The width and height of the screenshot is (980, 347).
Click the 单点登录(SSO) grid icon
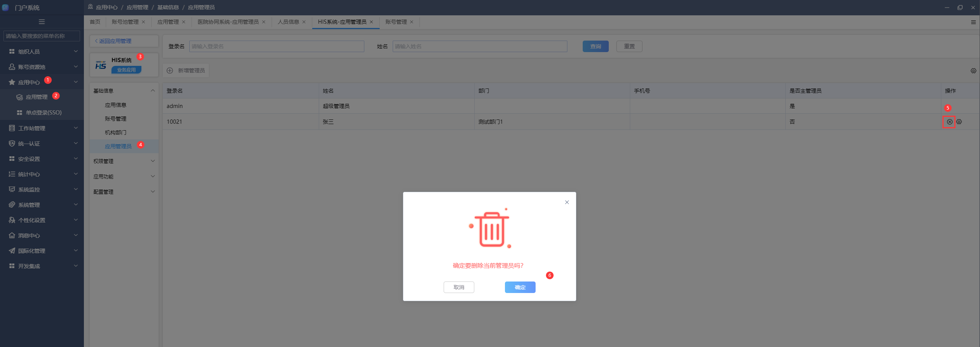click(20, 113)
